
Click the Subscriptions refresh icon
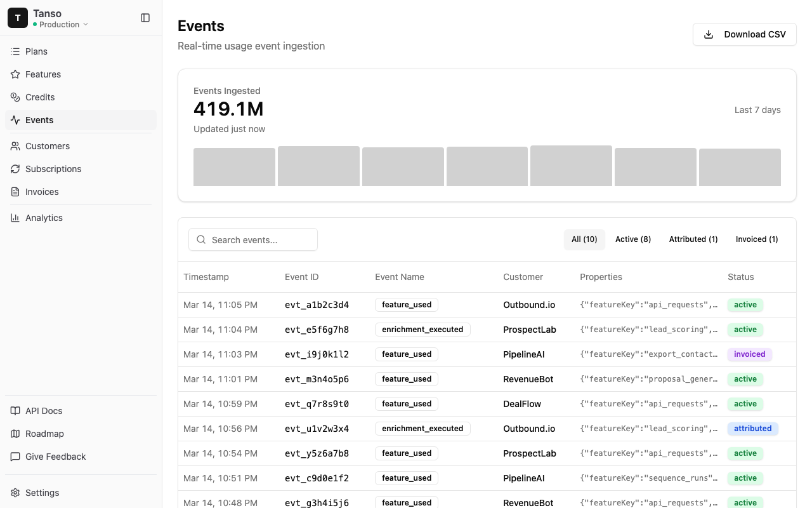pos(15,169)
